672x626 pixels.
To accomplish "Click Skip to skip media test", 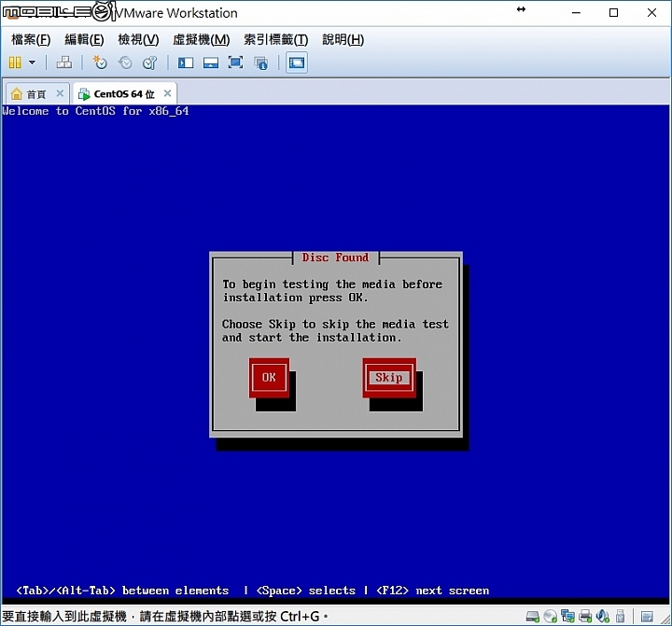I will 389,378.
